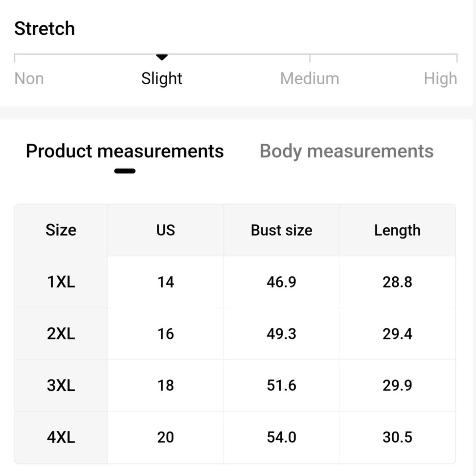This screenshot has width=476, height=476.
Task: Select the Product measurements tab
Action: point(125,151)
